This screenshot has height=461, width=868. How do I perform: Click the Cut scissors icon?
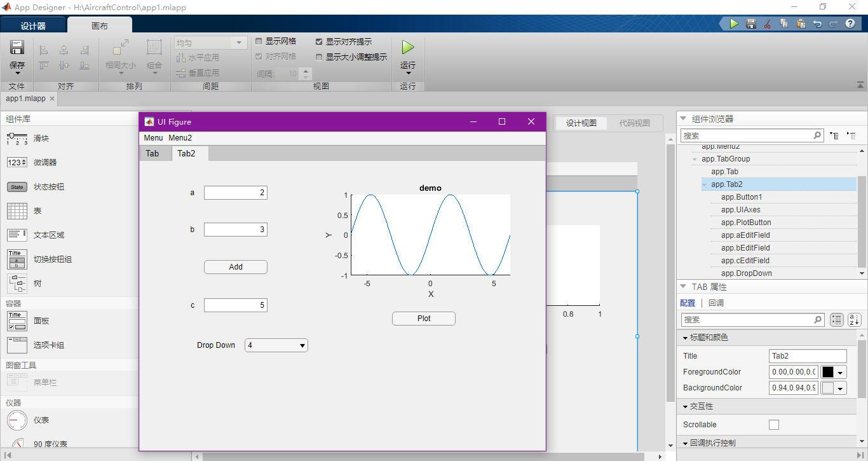pos(767,24)
